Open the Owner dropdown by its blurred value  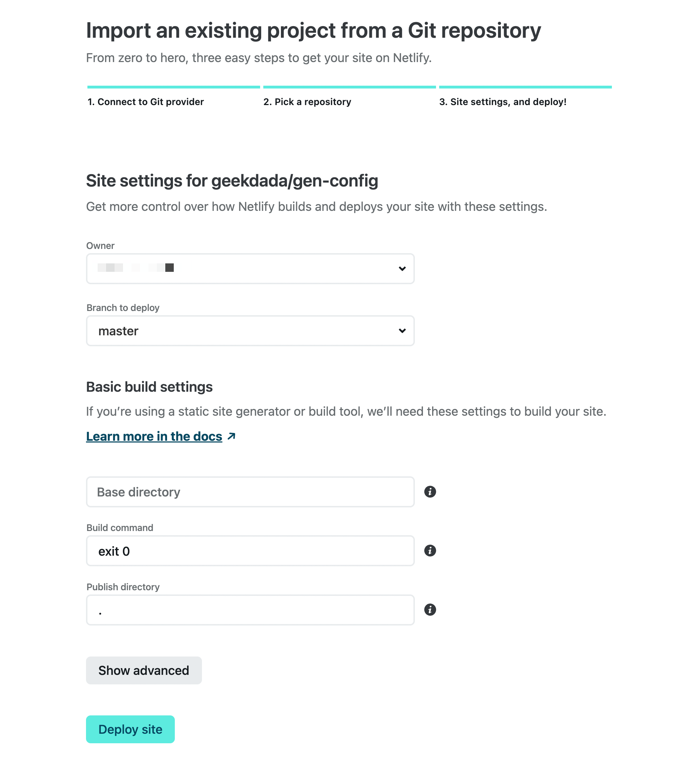[x=136, y=268]
